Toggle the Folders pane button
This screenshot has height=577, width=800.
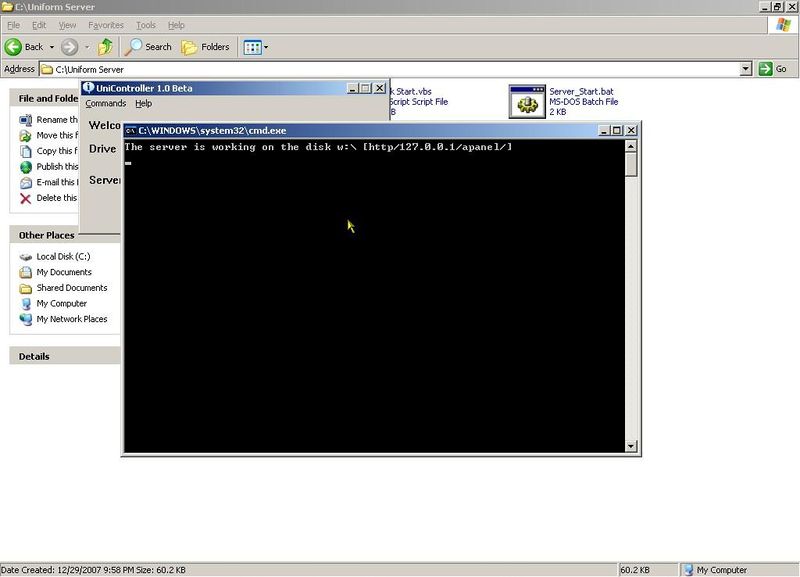[206, 47]
